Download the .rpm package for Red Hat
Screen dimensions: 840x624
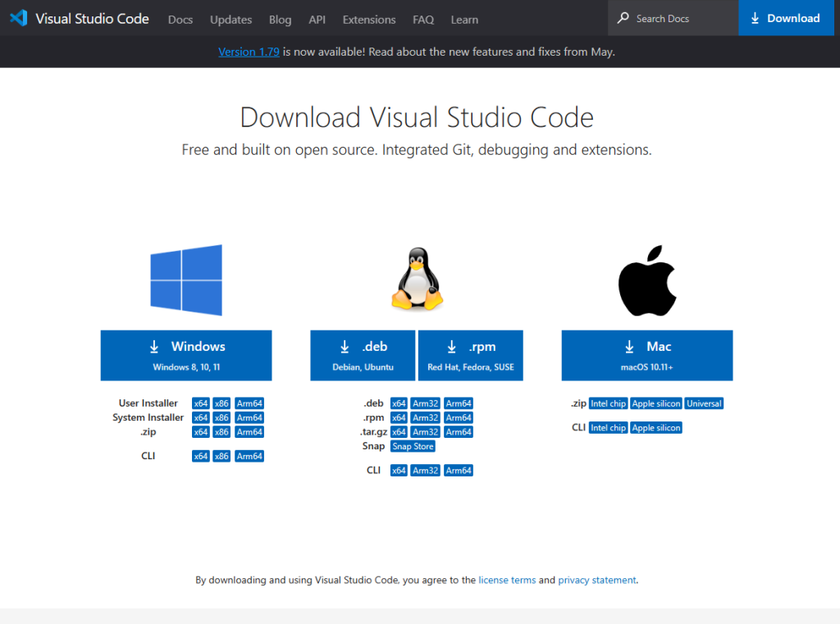(471, 355)
